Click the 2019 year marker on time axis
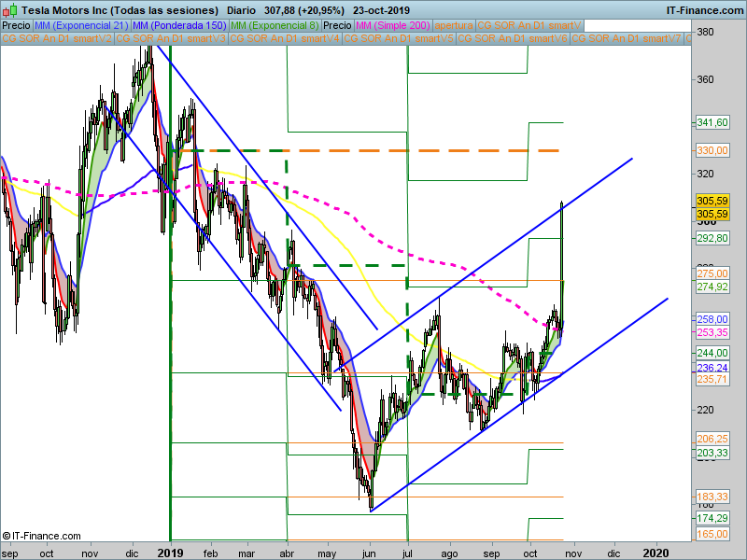747x560 pixels. click(170, 553)
